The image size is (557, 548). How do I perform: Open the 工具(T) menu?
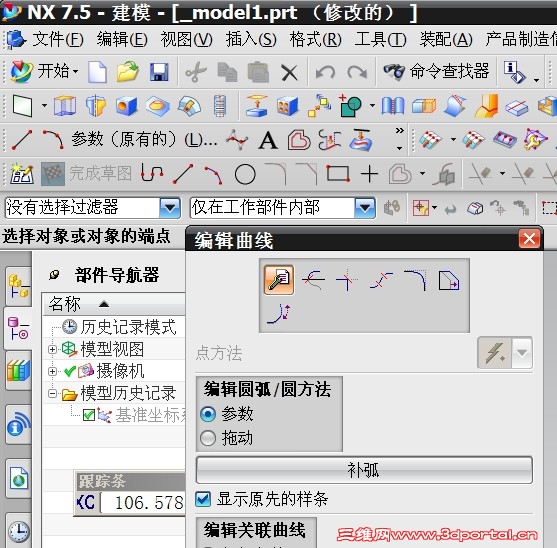(x=380, y=39)
